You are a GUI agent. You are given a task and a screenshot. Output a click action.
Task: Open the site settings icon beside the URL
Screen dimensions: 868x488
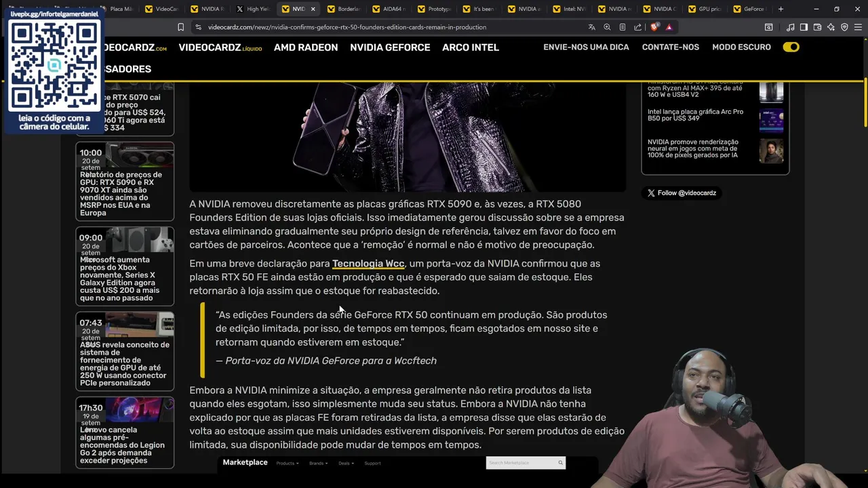click(x=198, y=27)
